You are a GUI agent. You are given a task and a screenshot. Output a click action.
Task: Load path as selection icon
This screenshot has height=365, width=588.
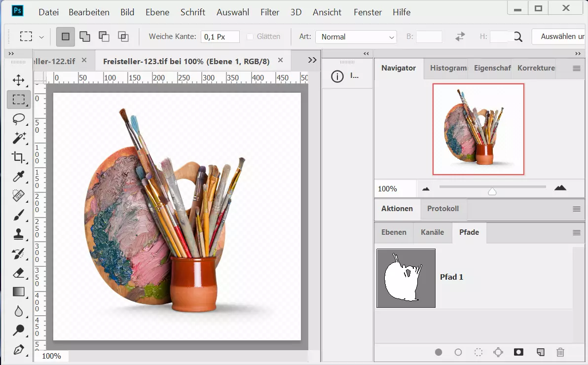pos(478,352)
